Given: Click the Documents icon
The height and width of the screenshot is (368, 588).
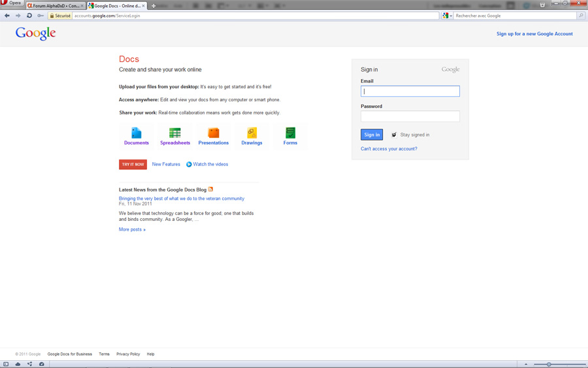Looking at the screenshot, I should coord(137,133).
